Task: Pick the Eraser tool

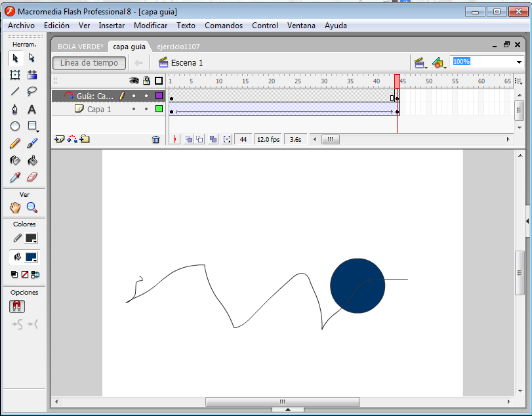Action: [32, 177]
